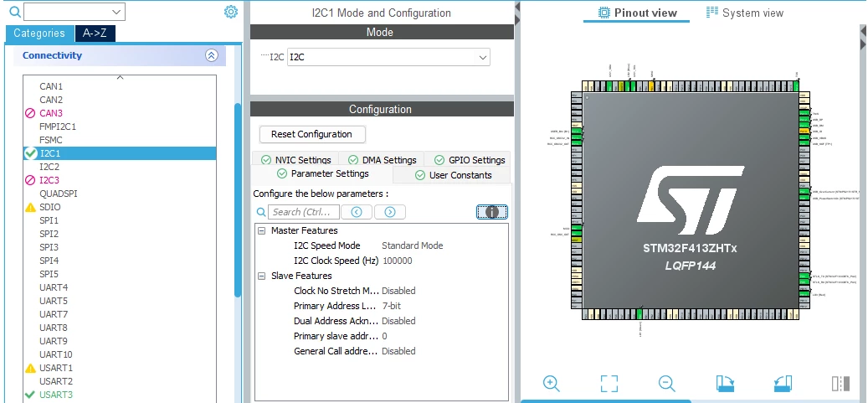Switch to the A->Z tab

click(95, 34)
